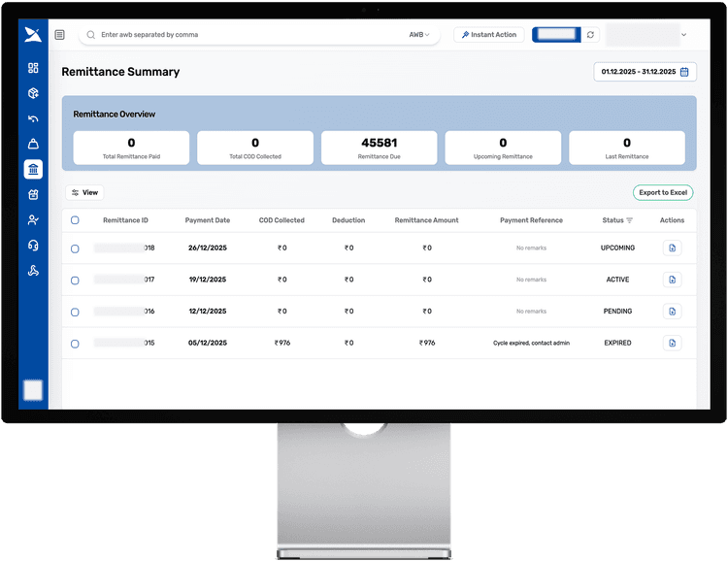Expand the account dropdown chevron
Viewport: 728px width, 561px height.
(x=684, y=35)
